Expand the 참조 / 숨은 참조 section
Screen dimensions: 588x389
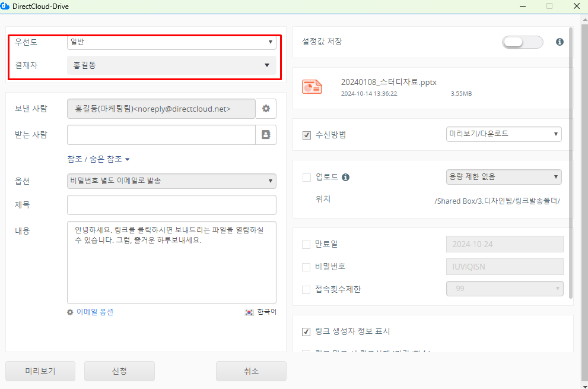(98, 159)
